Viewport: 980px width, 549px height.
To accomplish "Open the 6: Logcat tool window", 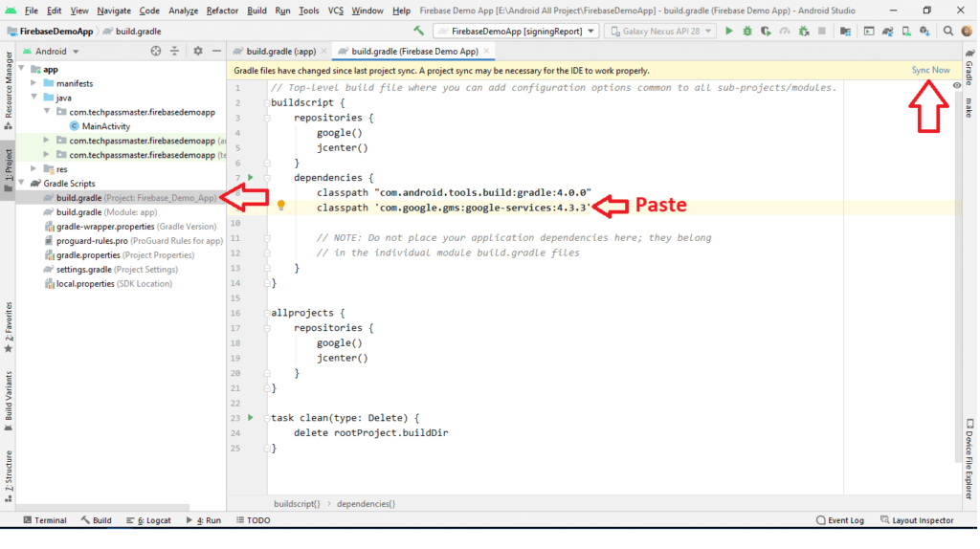I will click(148, 520).
